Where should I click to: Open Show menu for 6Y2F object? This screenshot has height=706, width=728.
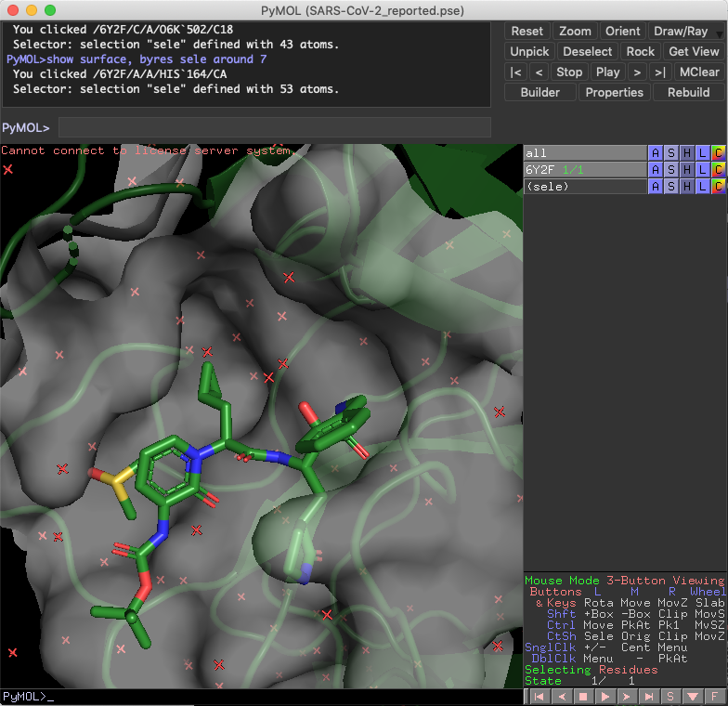(670, 169)
